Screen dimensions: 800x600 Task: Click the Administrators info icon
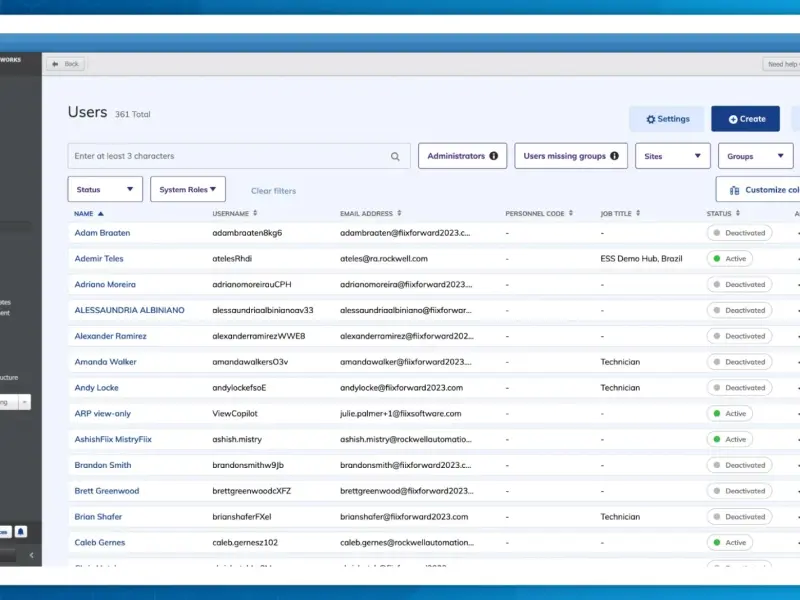pyautogui.click(x=493, y=156)
